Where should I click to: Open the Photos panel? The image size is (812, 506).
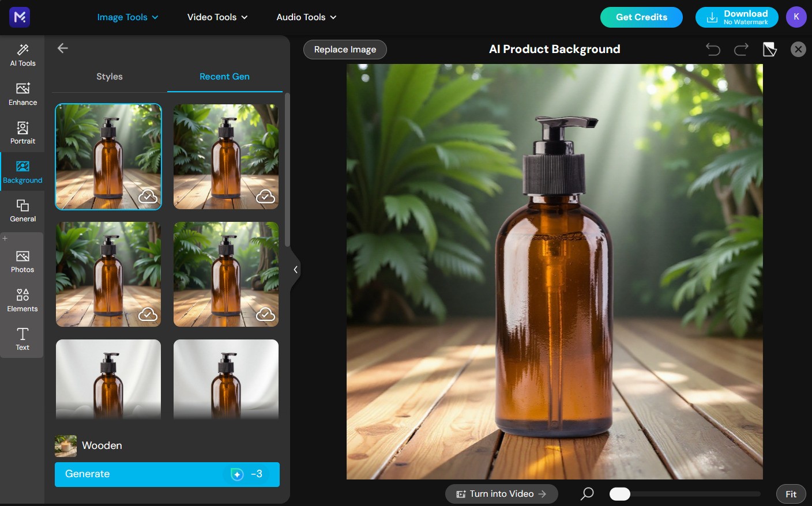tap(22, 261)
